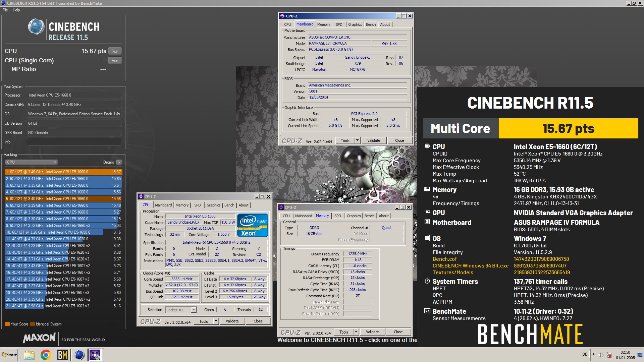644x362 pixels.
Task: Select ranking row 21, Xeon E5-1603 v3
Action: [63, 306]
